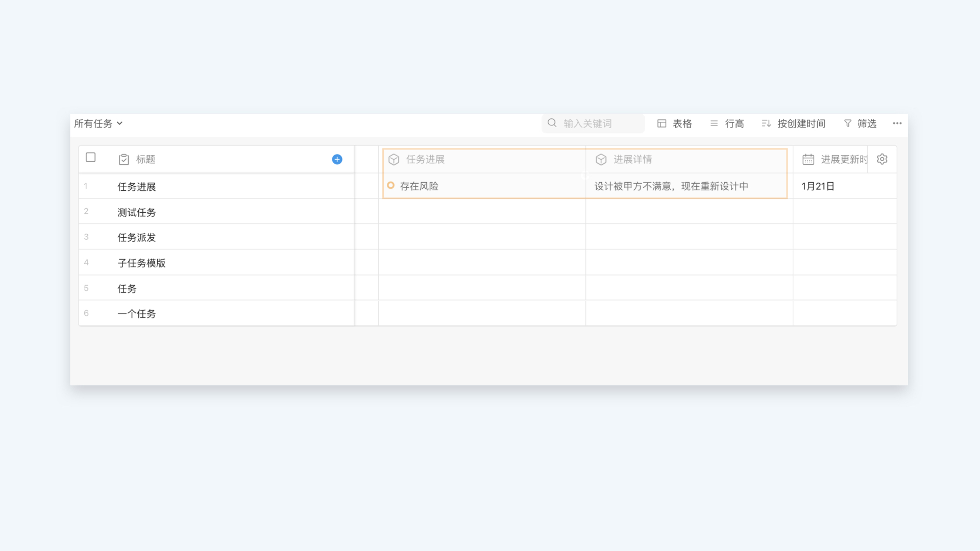Open column settings gear icon
The height and width of the screenshot is (551, 980).
point(882,159)
